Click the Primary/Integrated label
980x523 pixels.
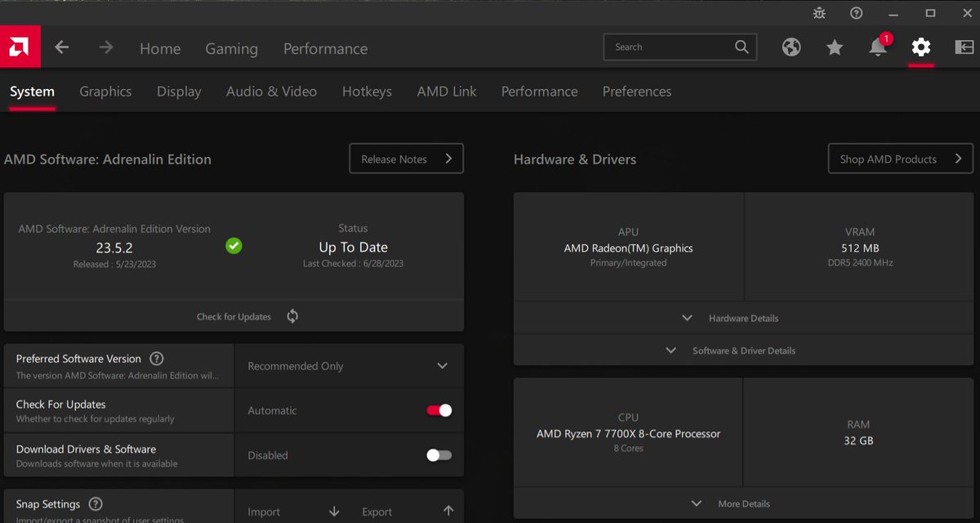point(628,263)
